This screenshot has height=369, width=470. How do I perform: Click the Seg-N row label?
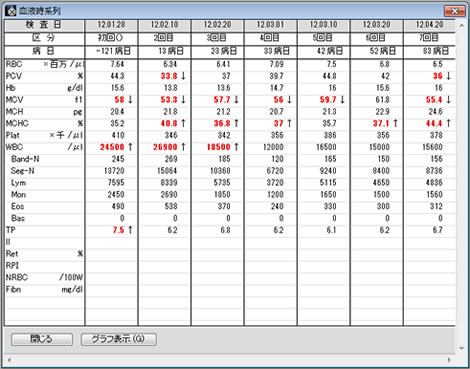click(x=23, y=171)
